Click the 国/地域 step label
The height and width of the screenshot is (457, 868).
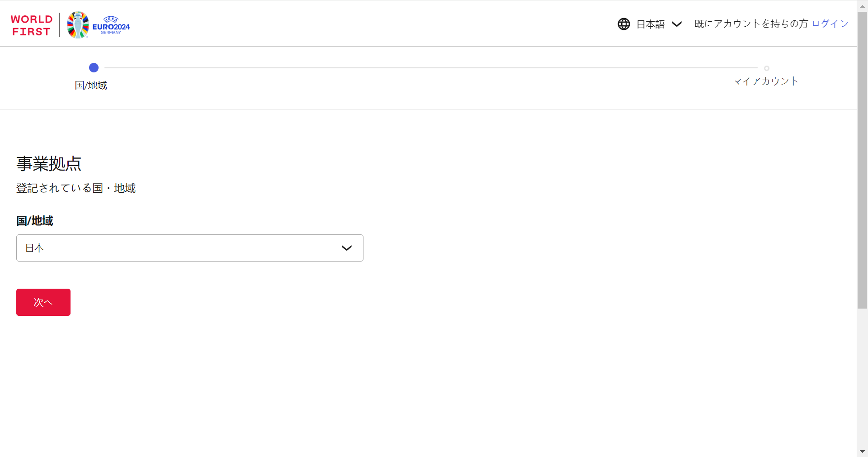91,86
